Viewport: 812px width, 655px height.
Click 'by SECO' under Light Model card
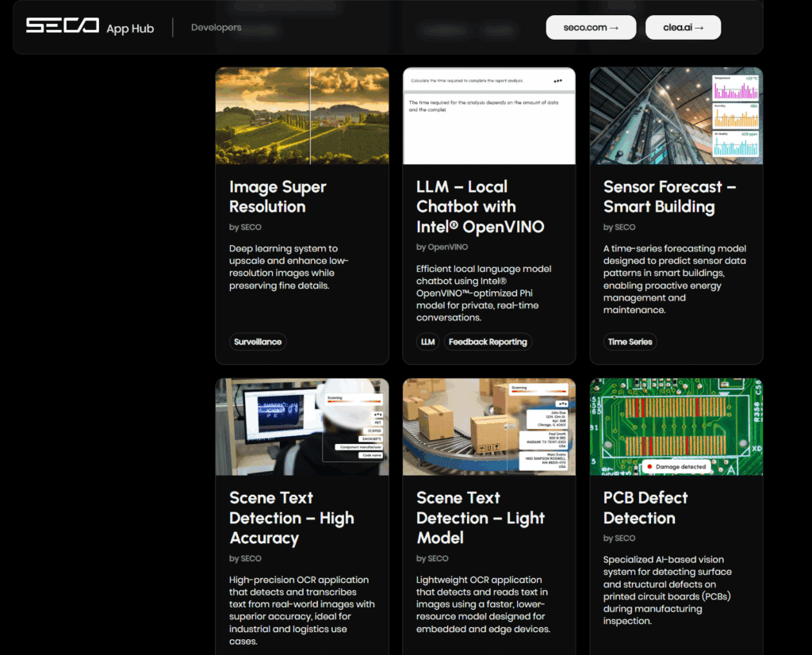432,558
